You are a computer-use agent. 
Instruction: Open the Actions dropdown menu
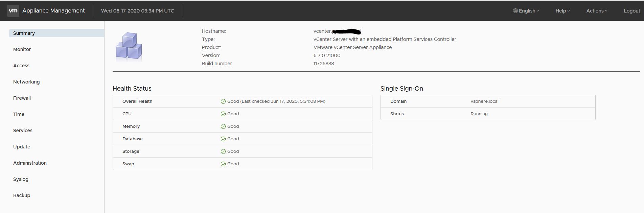(x=597, y=11)
